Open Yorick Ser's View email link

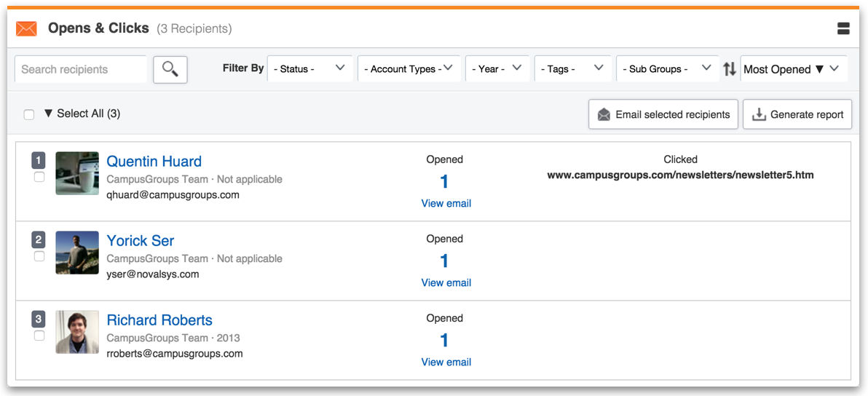pos(446,282)
